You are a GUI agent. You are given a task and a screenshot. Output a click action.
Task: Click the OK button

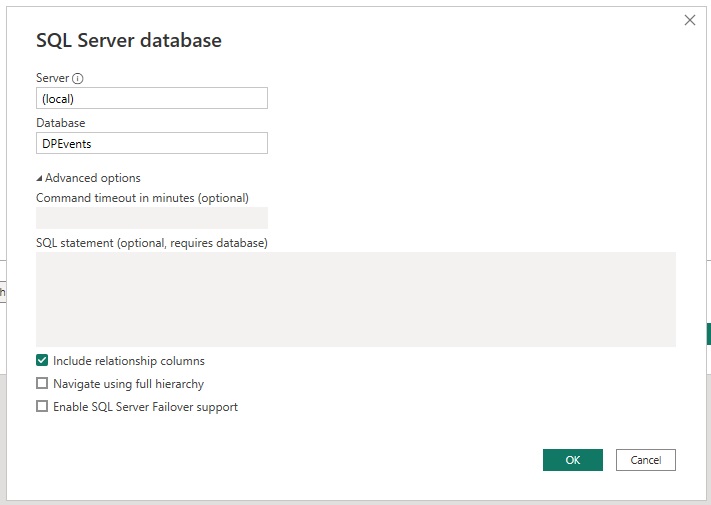tap(572, 460)
